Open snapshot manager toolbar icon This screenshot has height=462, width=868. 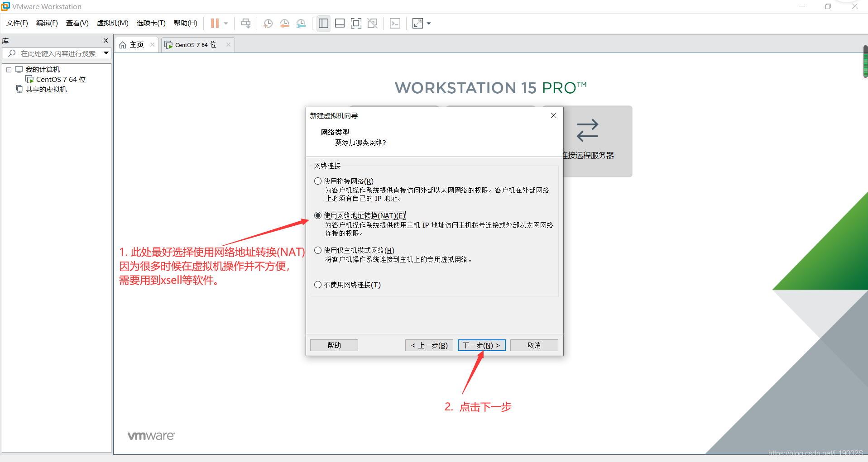coord(301,23)
